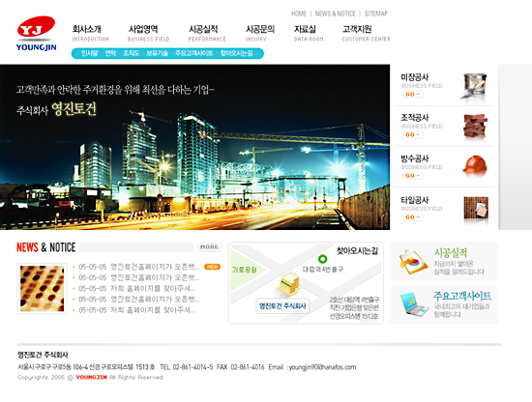
Task: Click the red brick stack icon
Action: tap(475, 127)
